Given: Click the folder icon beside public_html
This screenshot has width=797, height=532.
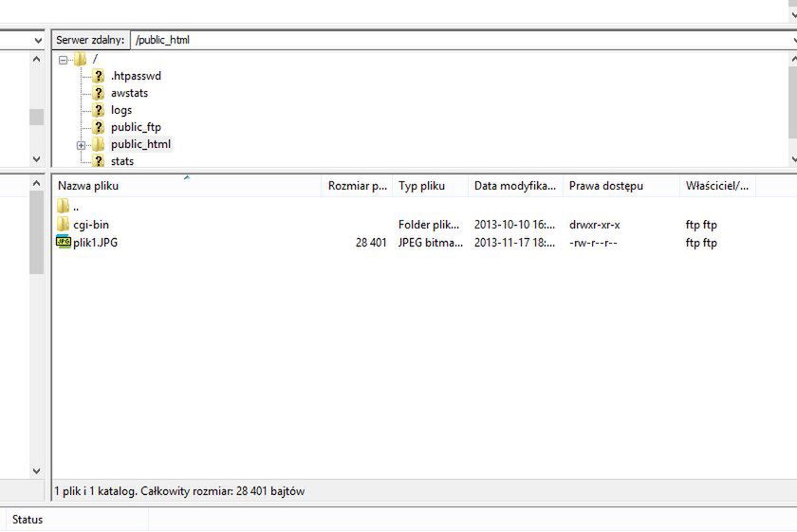Looking at the screenshot, I should (98, 144).
